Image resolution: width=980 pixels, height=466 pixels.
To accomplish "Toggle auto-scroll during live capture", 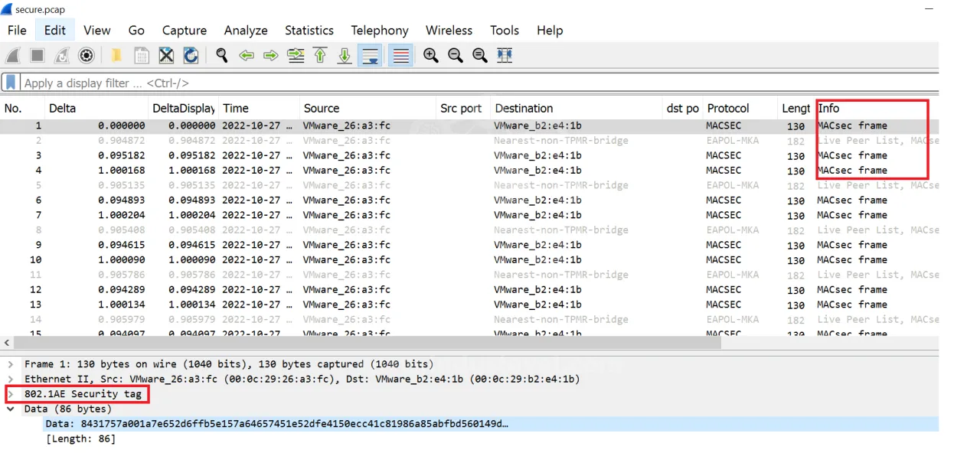I will [371, 55].
